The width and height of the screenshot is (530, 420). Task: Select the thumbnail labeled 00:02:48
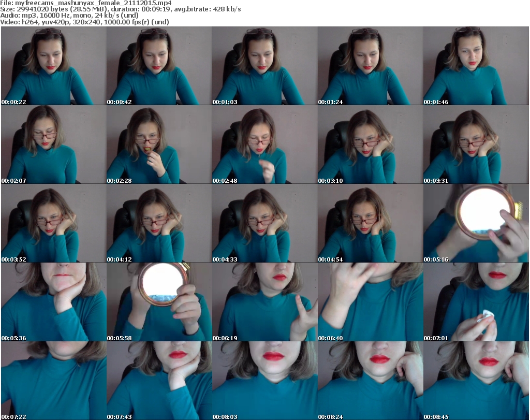coord(264,144)
